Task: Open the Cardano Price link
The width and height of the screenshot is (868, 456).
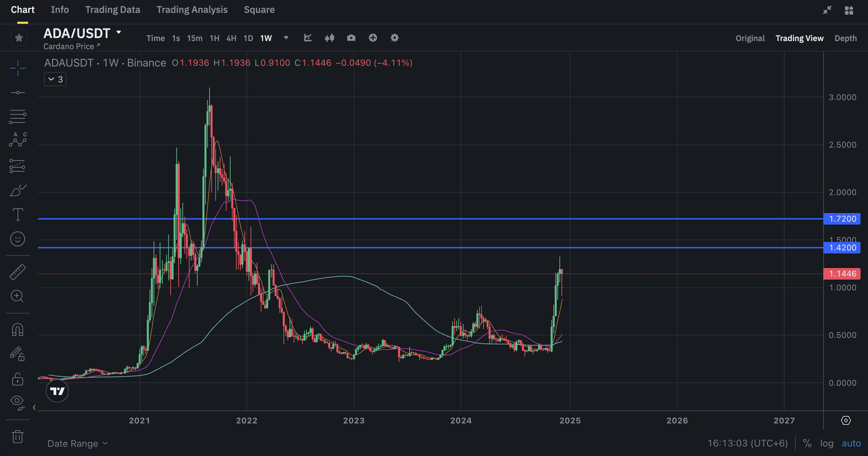Action: pyautogui.click(x=71, y=46)
